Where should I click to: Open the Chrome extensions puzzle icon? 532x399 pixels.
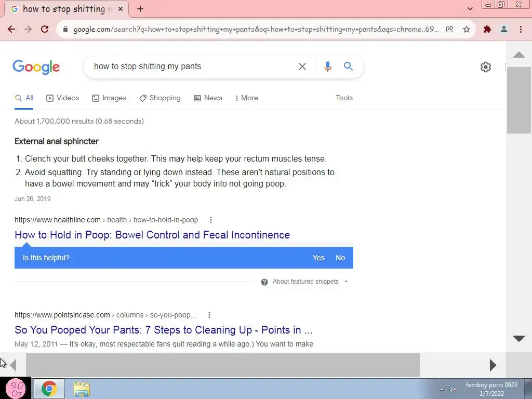pos(487,29)
